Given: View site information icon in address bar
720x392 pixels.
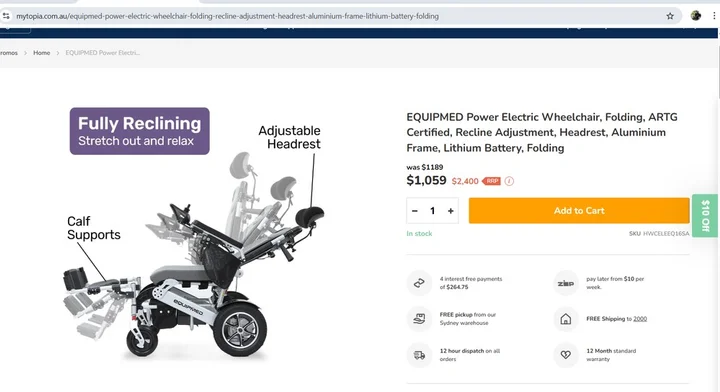Looking at the screenshot, I should pyautogui.click(x=6, y=16).
